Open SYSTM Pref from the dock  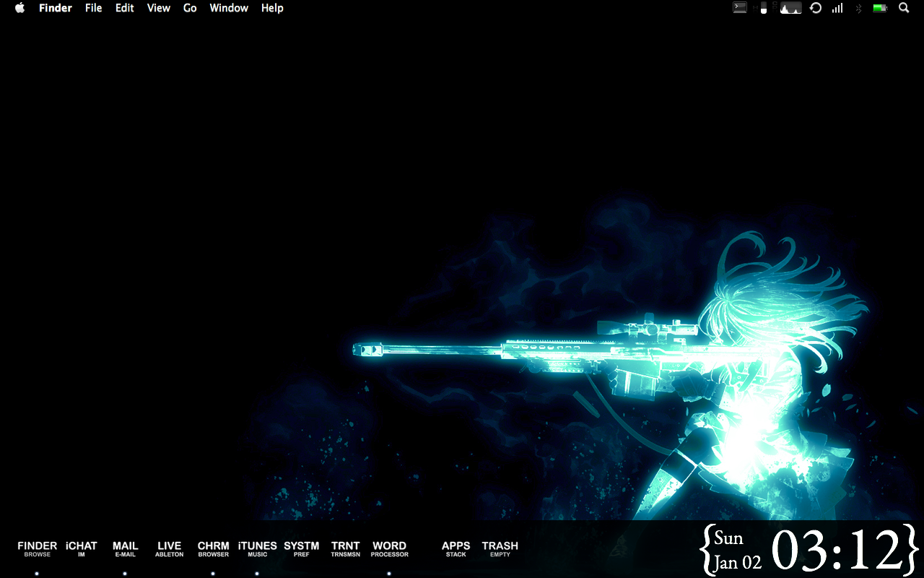click(x=301, y=549)
